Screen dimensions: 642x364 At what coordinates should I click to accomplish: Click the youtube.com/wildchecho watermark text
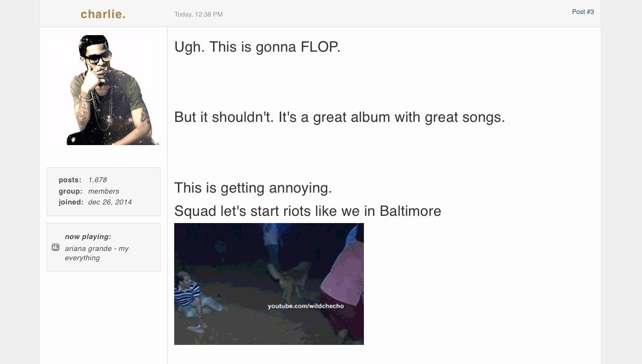point(305,306)
